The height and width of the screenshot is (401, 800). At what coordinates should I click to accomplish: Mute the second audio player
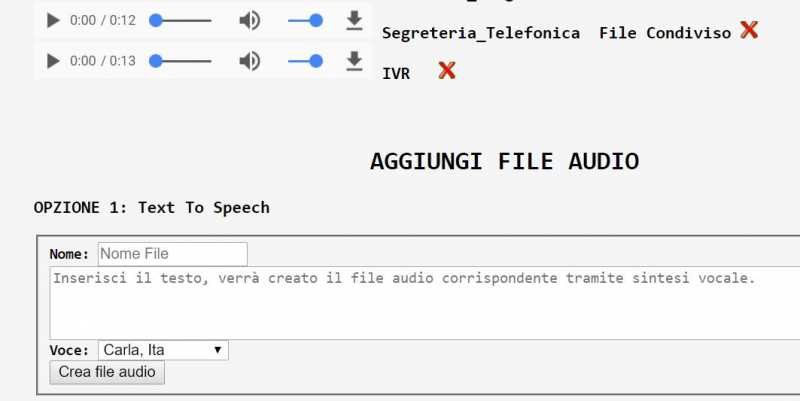click(249, 61)
